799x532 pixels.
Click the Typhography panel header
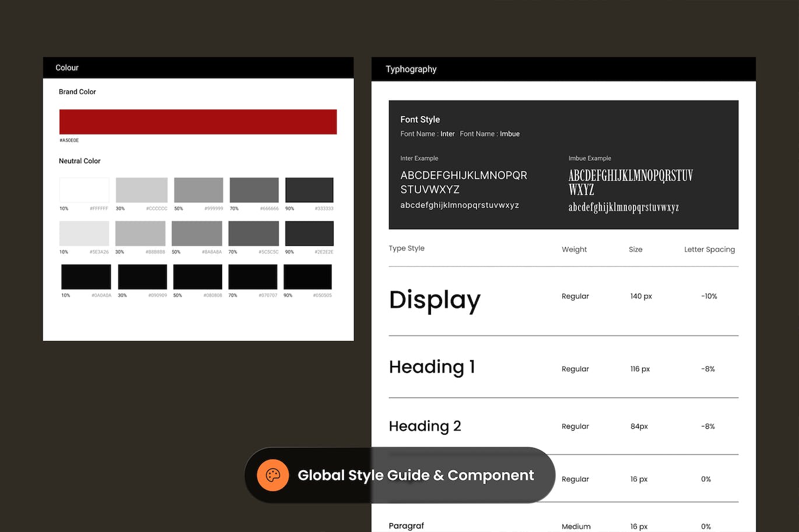[563, 69]
